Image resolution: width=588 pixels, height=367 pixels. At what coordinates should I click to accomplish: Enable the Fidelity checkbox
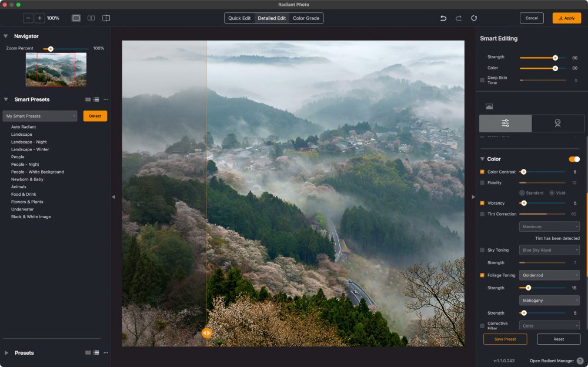482,183
